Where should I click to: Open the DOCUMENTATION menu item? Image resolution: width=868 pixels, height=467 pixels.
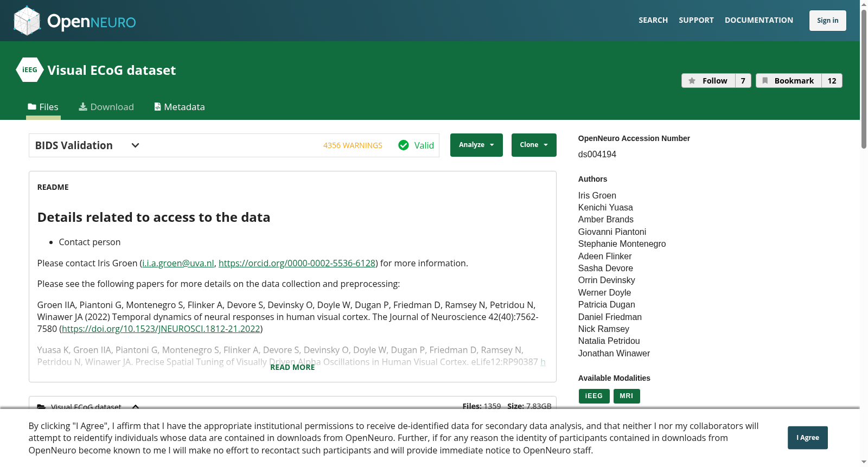click(x=759, y=20)
